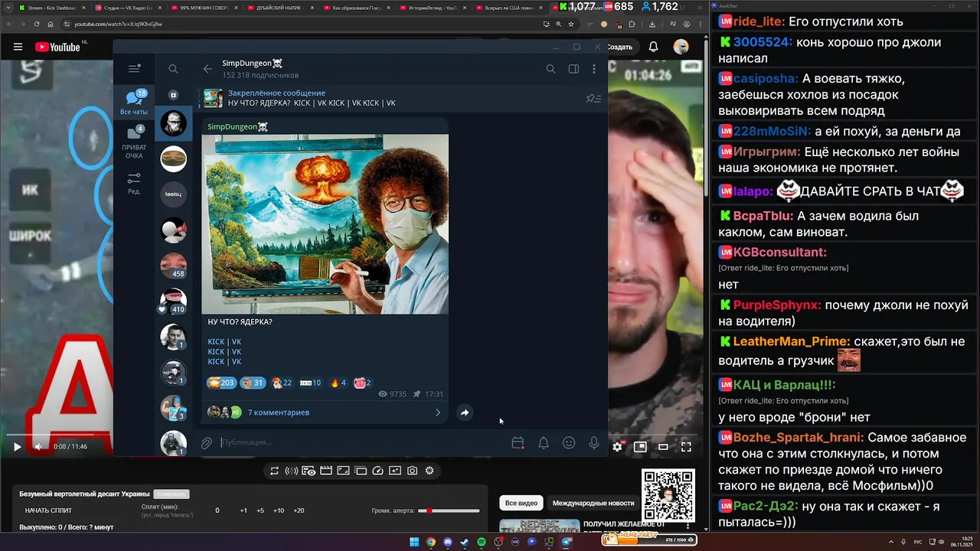Switch to 'Как образовался' browser tab

pos(354,8)
